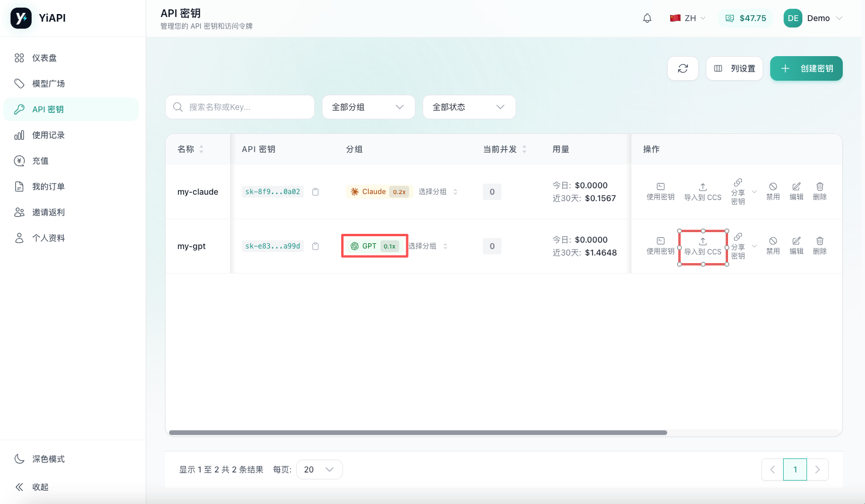Click the horizontal table scrollbar
This screenshot has height=504, width=865.
[x=418, y=433]
